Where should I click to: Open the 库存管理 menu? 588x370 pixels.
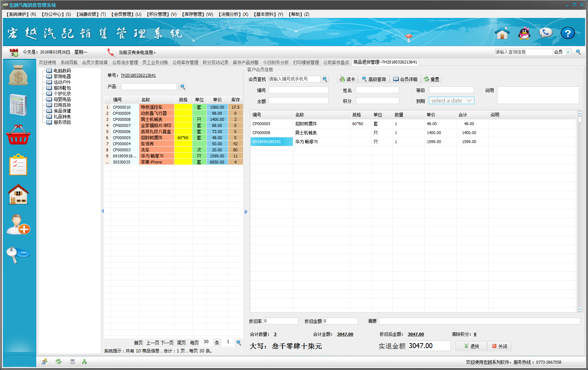[x=197, y=14]
